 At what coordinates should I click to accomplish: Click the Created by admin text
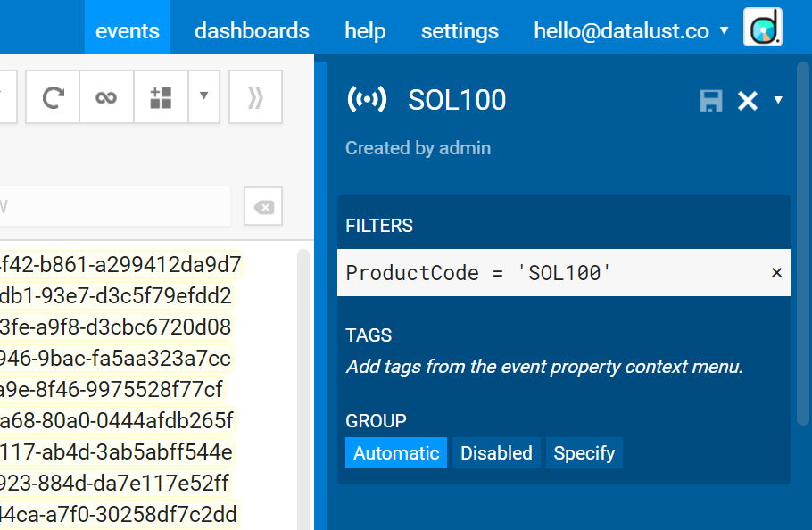[x=418, y=148]
